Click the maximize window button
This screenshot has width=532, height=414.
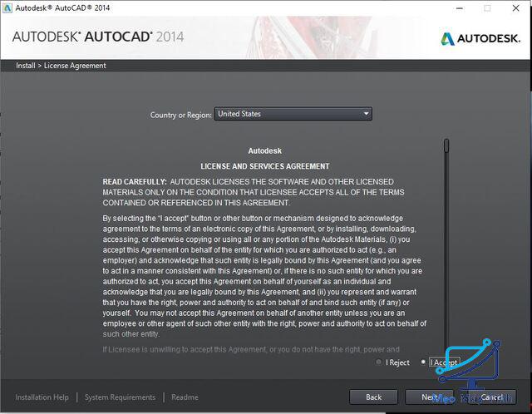487,8
